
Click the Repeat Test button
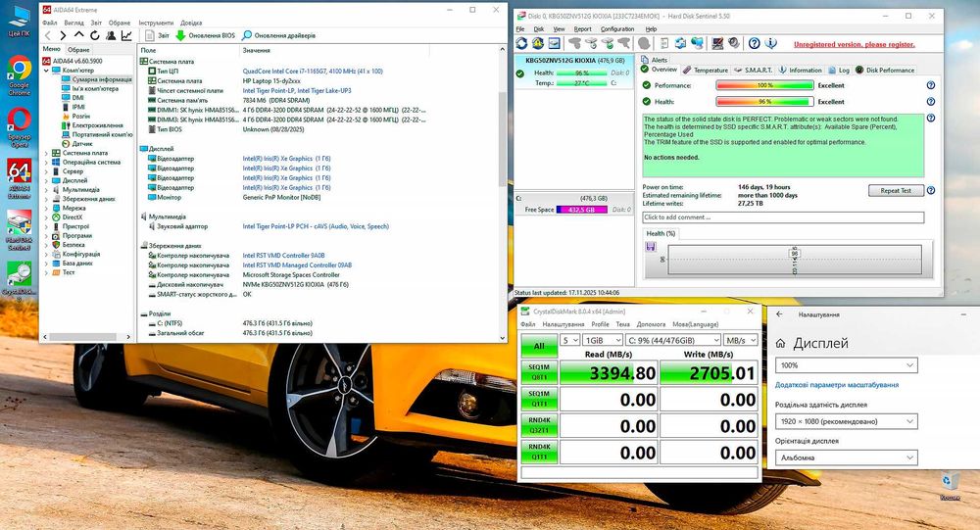[896, 191]
